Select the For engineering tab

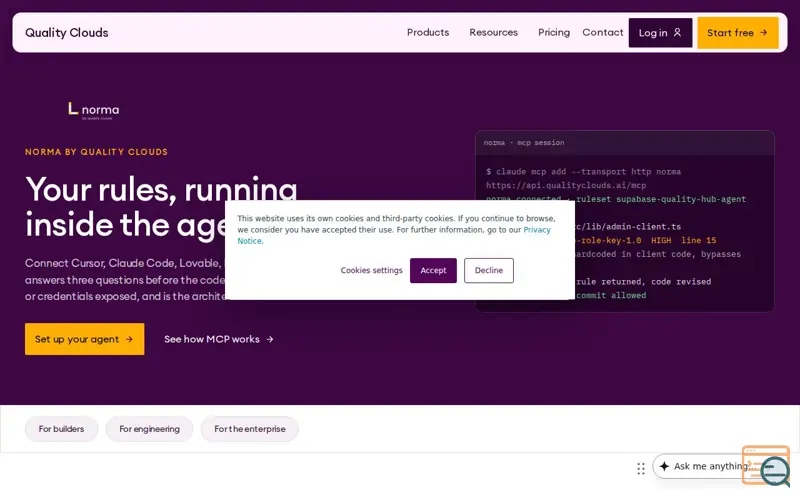coord(149,429)
